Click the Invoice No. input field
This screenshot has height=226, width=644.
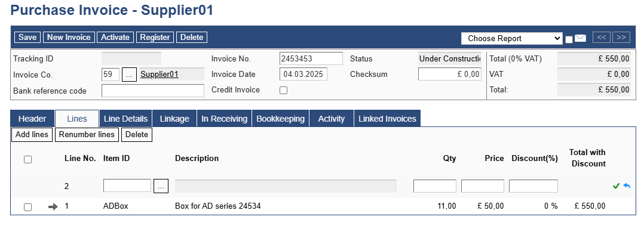click(311, 58)
